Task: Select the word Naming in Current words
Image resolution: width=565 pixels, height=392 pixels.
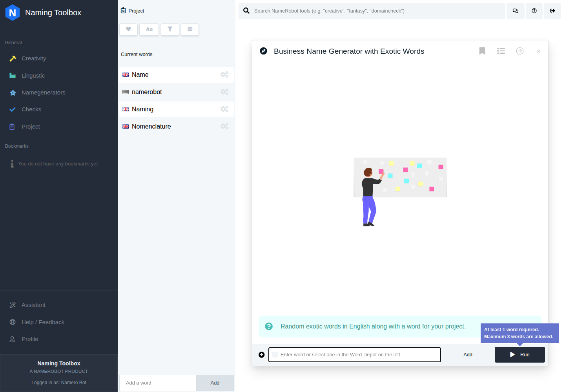Action: [x=176, y=109]
